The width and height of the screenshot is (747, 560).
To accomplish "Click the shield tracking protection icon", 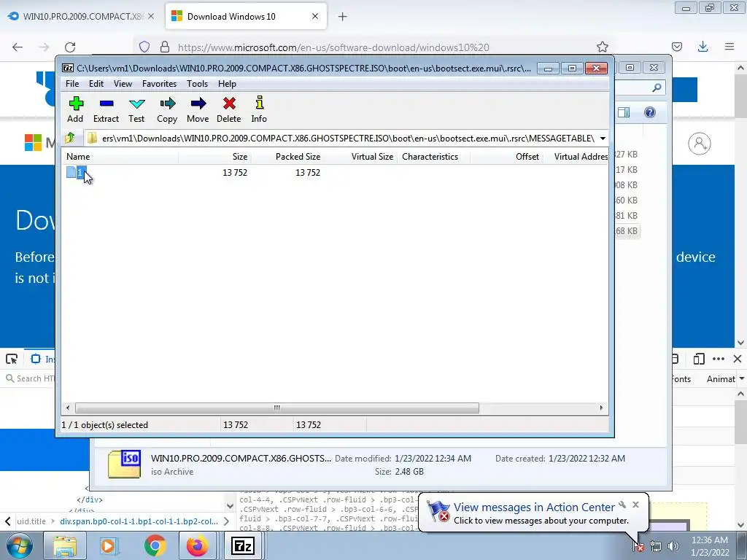I will (x=144, y=47).
